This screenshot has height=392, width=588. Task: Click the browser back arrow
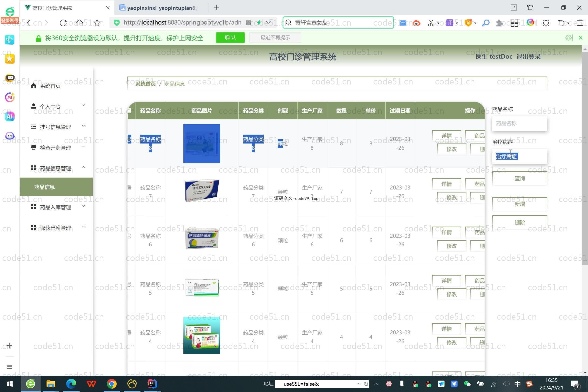pos(29,23)
